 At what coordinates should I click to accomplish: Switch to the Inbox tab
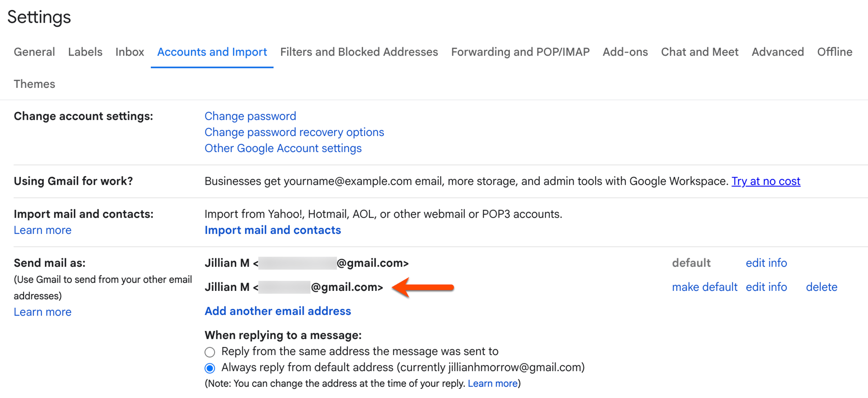pyautogui.click(x=129, y=52)
